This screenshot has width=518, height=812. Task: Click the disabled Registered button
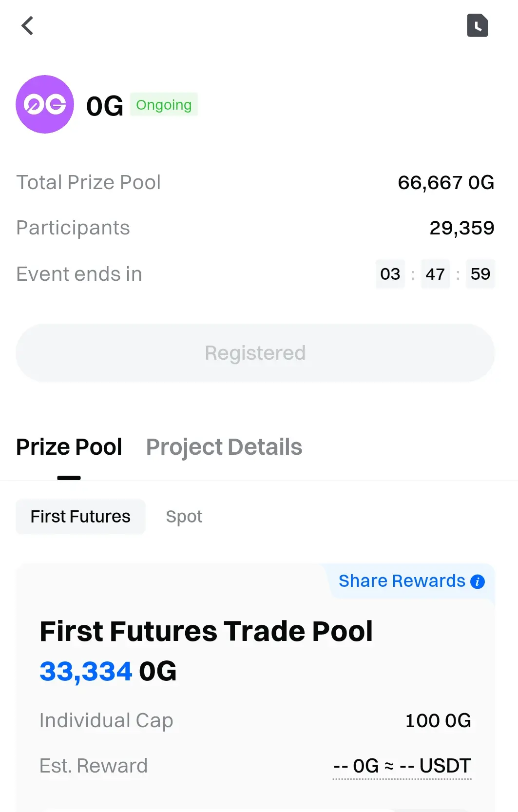(x=255, y=353)
